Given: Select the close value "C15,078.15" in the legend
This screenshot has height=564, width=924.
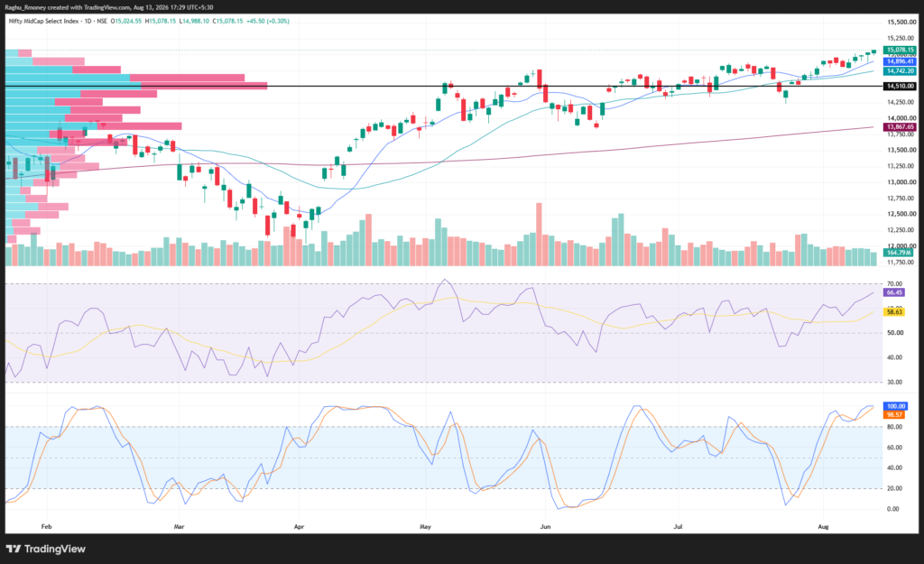Looking at the screenshot, I should [227, 21].
